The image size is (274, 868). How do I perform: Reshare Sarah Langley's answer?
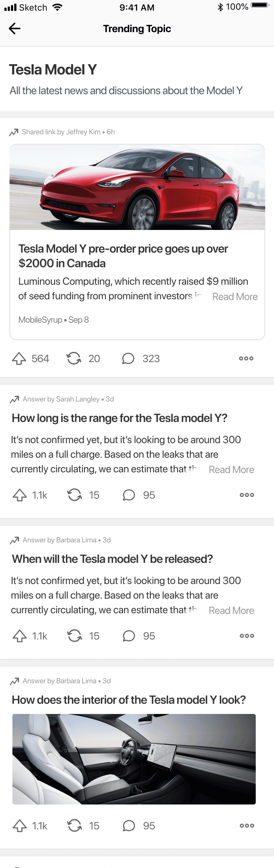75,495
